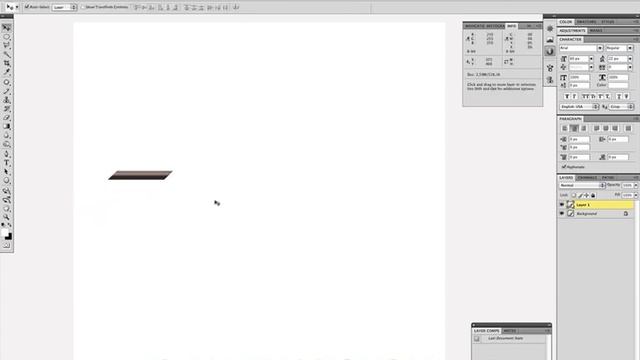Viewport: 640px width, 360px height.
Task: Switch to the Color tab
Action: pyautogui.click(x=565, y=22)
